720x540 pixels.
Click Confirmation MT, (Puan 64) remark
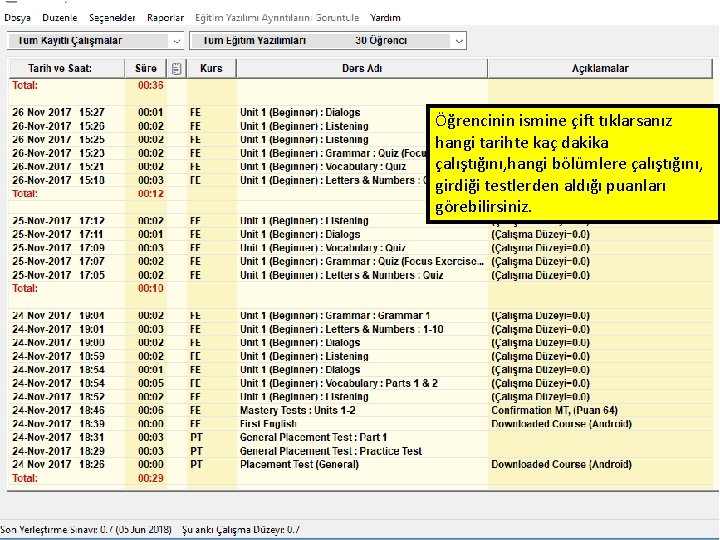[554, 411]
